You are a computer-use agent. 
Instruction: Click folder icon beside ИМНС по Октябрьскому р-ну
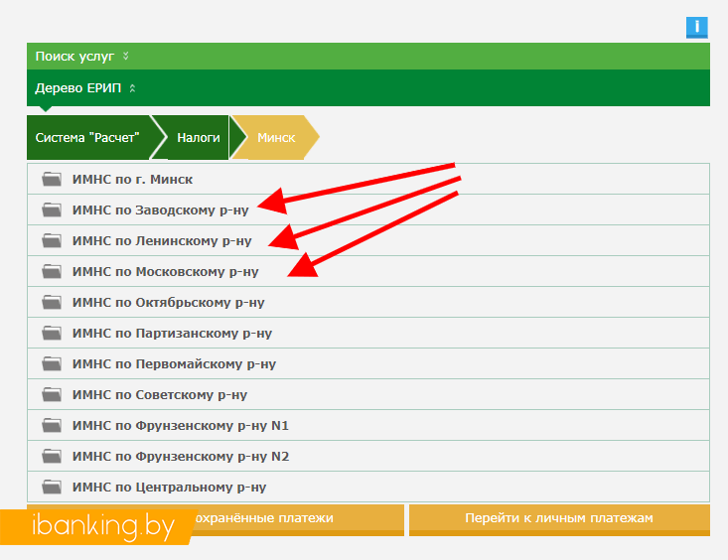52,303
